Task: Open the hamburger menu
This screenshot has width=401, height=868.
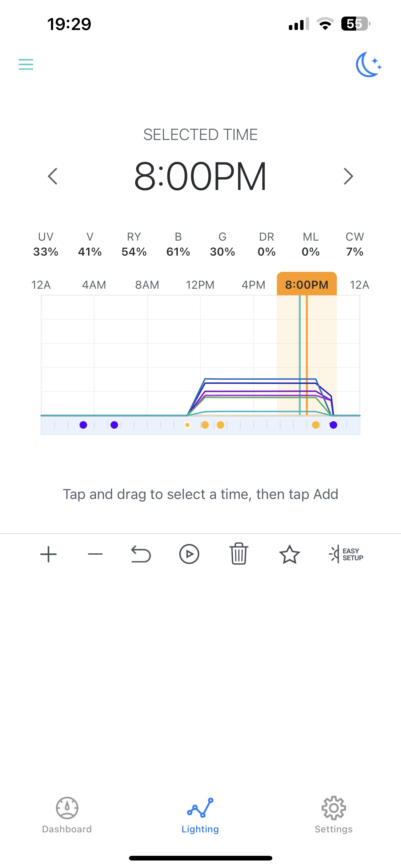Action: coord(26,64)
